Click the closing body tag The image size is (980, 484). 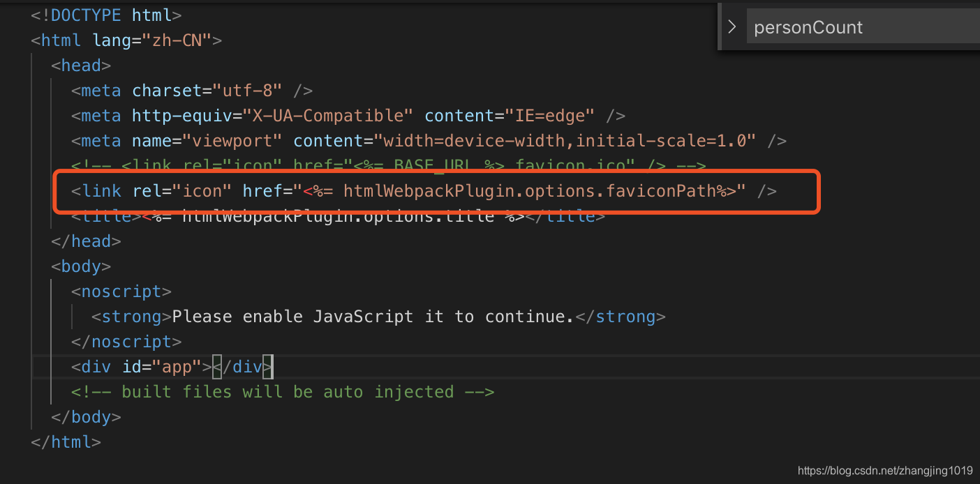pos(87,417)
